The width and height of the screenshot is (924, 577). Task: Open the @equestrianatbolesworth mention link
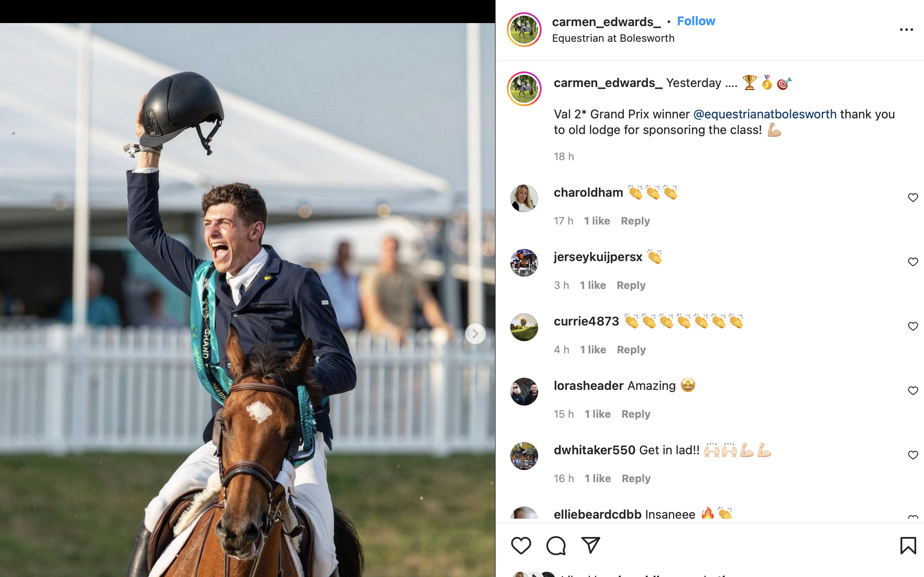[765, 114]
